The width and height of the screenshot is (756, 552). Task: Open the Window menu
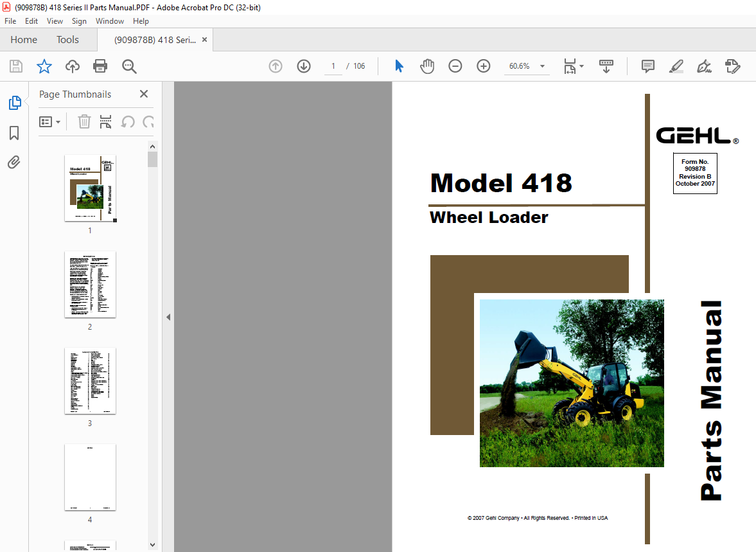tap(109, 21)
